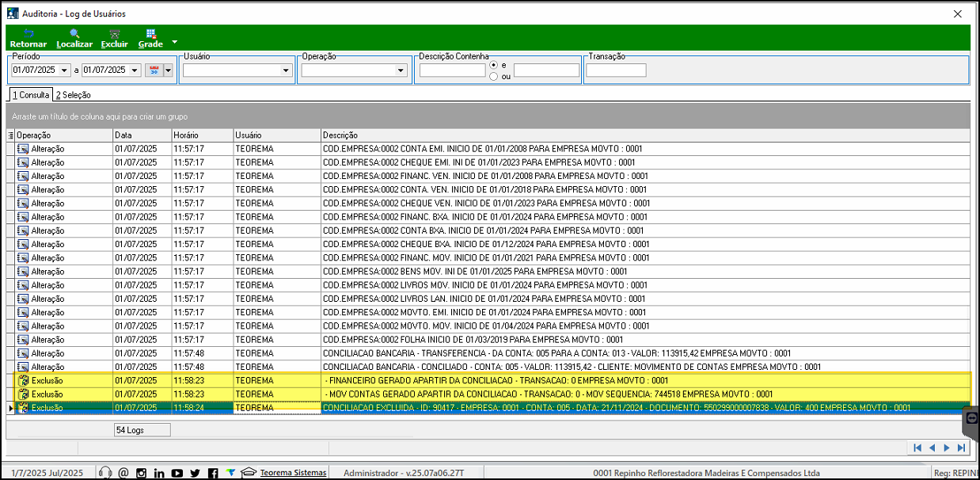Open the Localizar search tool
The width and height of the screenshot is (980, 480).
point(74,38)
